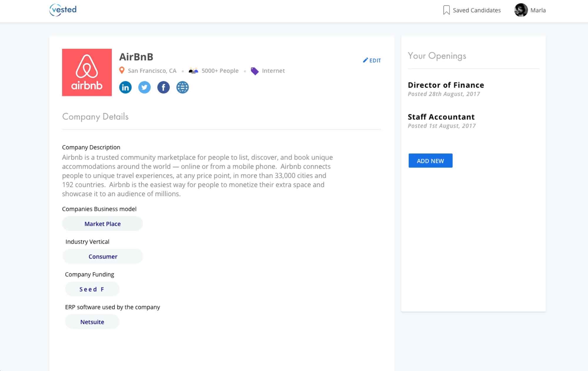Click 'Posted 28th August, 2017' date
Screen dimensions: 588x371
coord(444,94)
